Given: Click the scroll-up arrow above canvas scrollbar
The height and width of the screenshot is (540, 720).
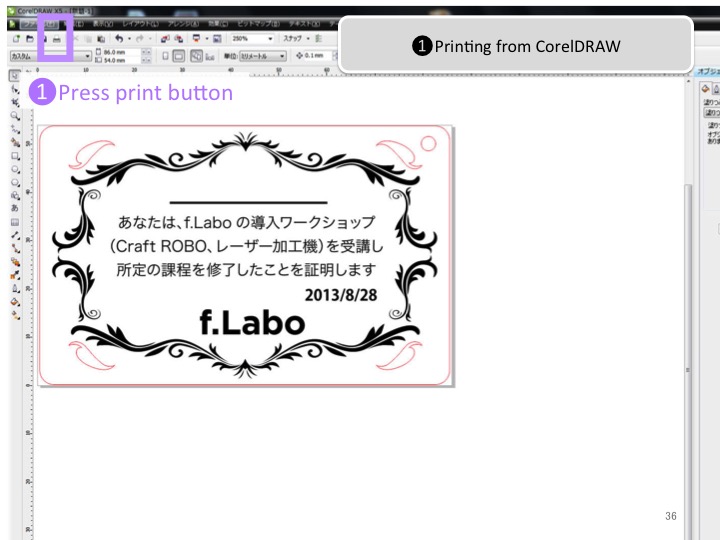Looking at the screenshot, I should click(687, 81).
